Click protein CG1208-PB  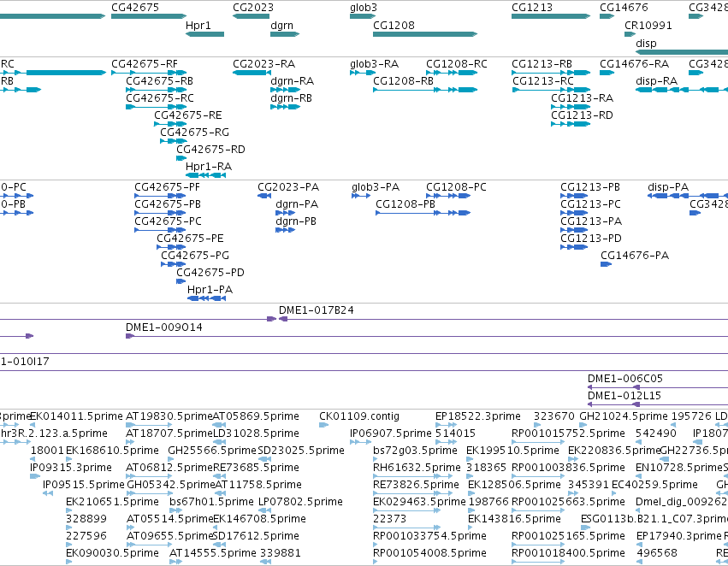click(405, 204)
